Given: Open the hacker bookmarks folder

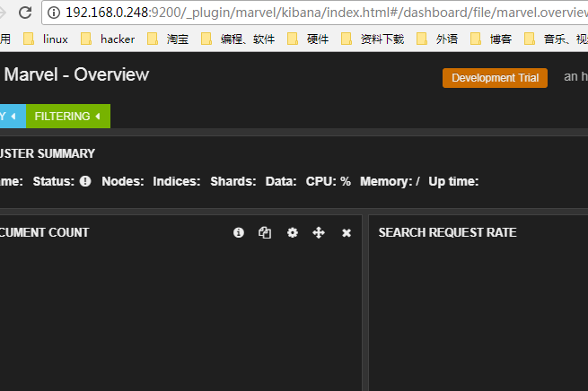Looking at the screenshot, I should (x=108, y=39).
